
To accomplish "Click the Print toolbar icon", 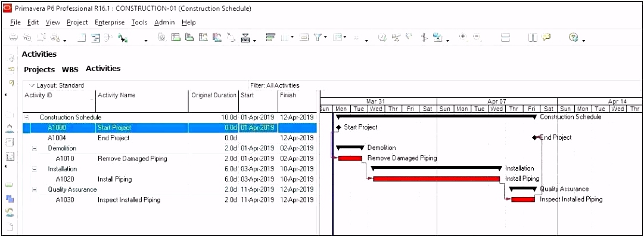I will pos(13,38).
